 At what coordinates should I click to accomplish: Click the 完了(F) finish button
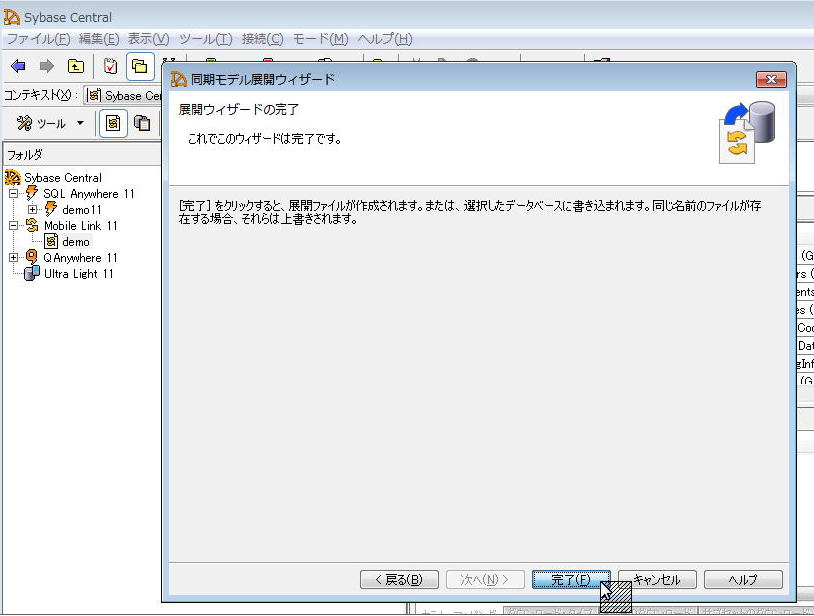pyautogui.click(x=571, y=580)
